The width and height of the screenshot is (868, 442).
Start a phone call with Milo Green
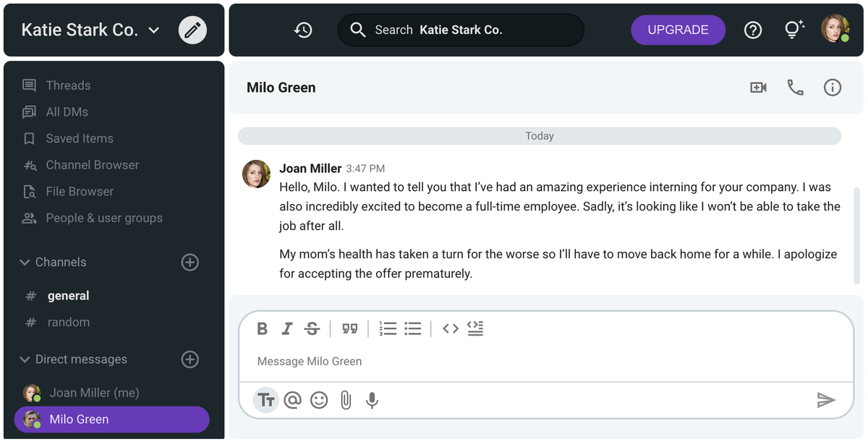click(x=796, y=87)
